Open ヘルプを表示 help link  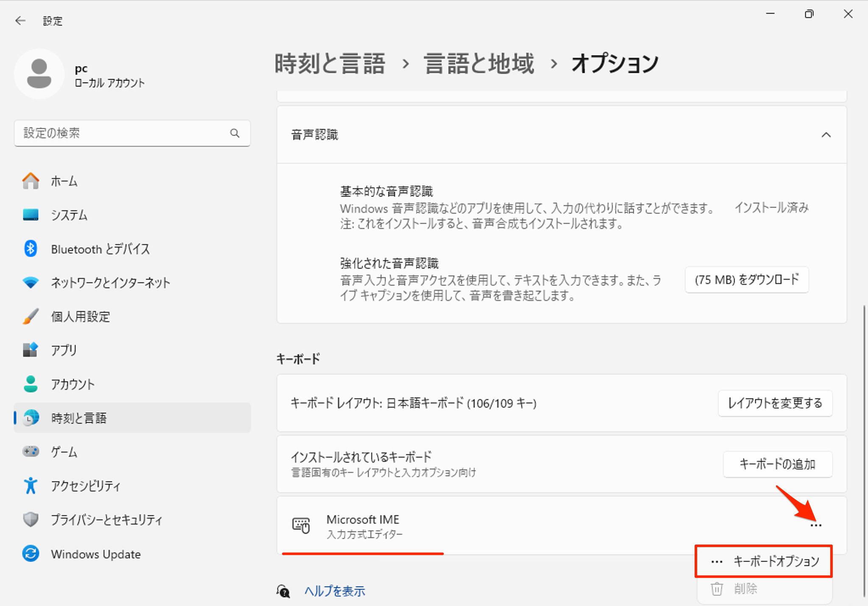tap(334, 590)
